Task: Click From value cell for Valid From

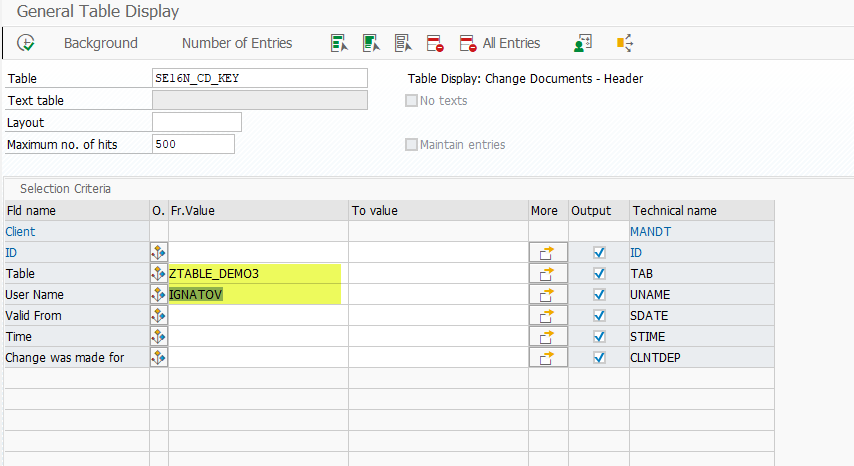Action: pos(258,315)
